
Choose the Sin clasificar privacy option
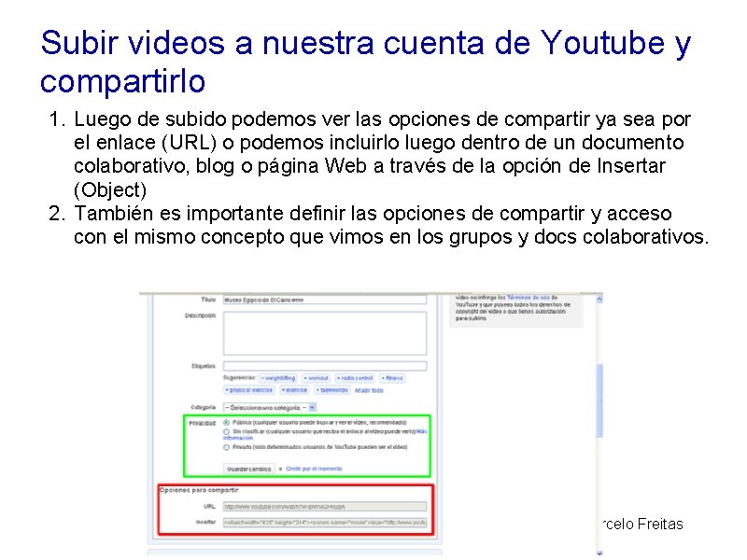click(226, 431)
